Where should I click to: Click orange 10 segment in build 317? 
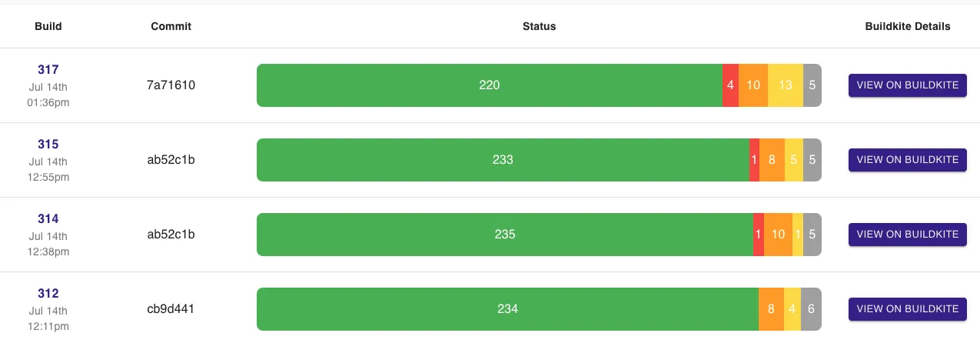753,85
